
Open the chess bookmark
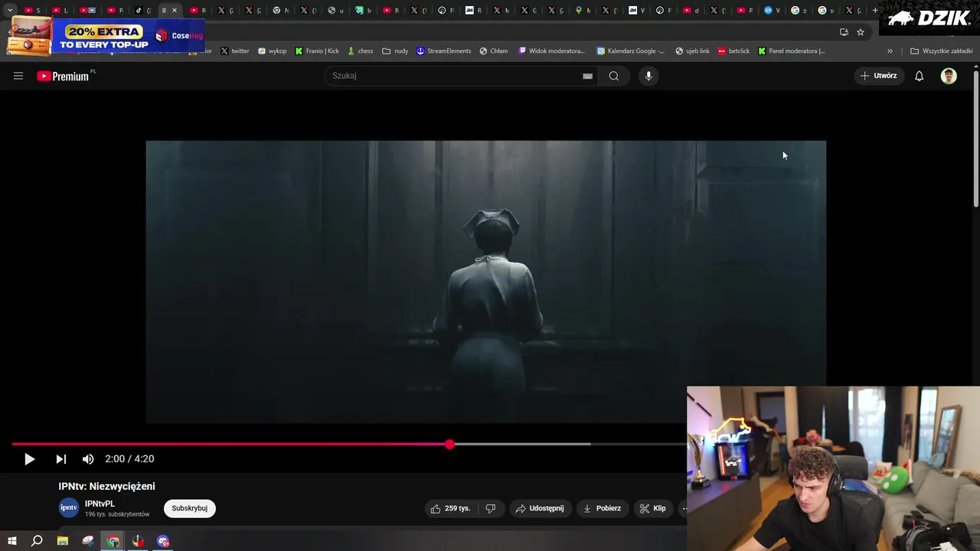tap(360, 51)
